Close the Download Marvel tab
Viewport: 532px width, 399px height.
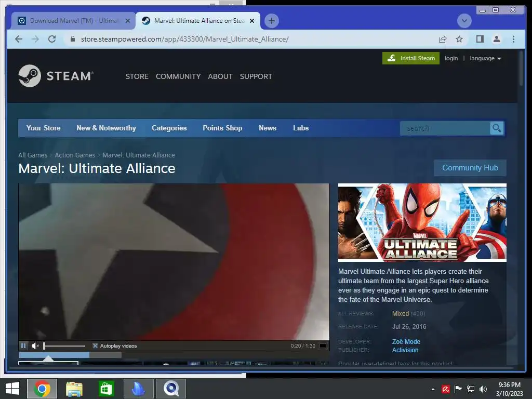click(x=128, y=21)
